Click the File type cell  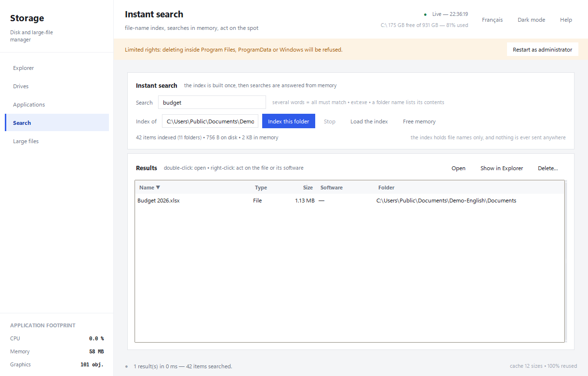coord(257,201)
